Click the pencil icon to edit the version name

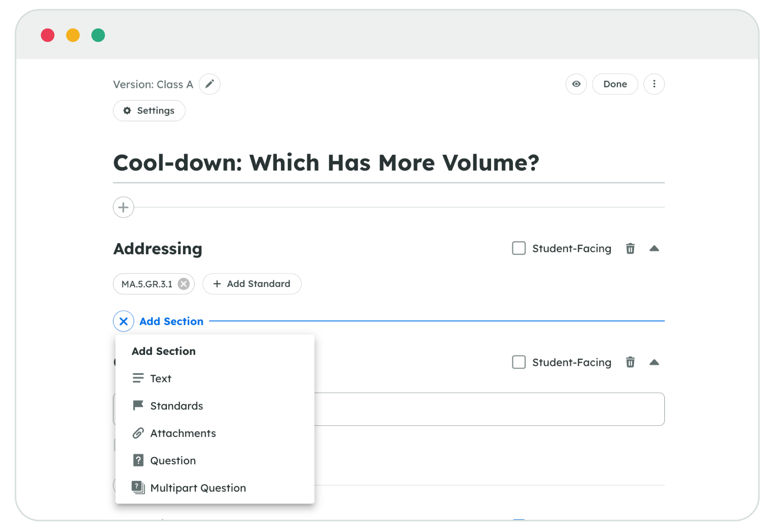click(x=209, y=84)
